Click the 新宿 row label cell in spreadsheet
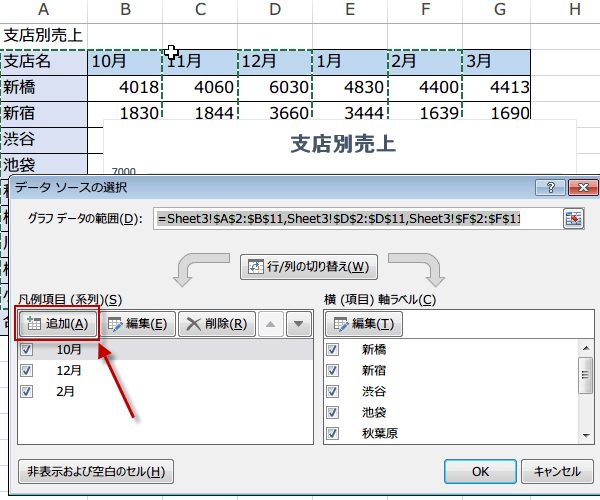Screen dimensions: 600x500 pos(44,114)
